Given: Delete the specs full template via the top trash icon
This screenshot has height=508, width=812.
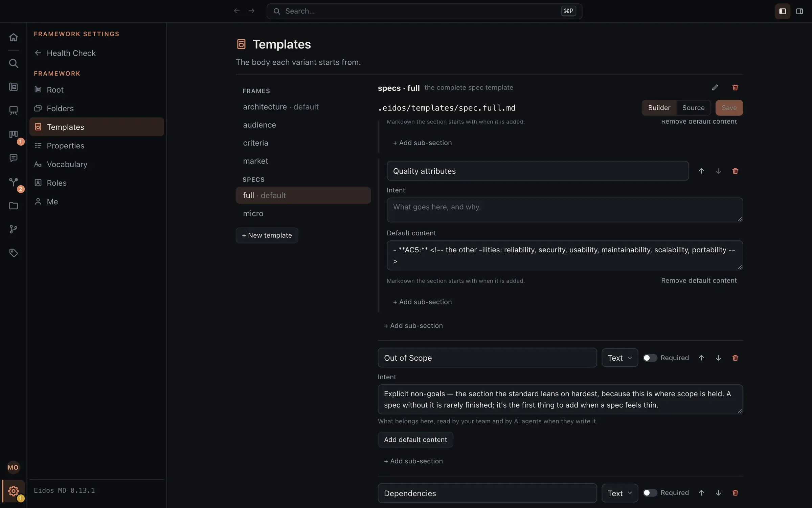Looking at the screenshot, I should (x=735, y=88).
